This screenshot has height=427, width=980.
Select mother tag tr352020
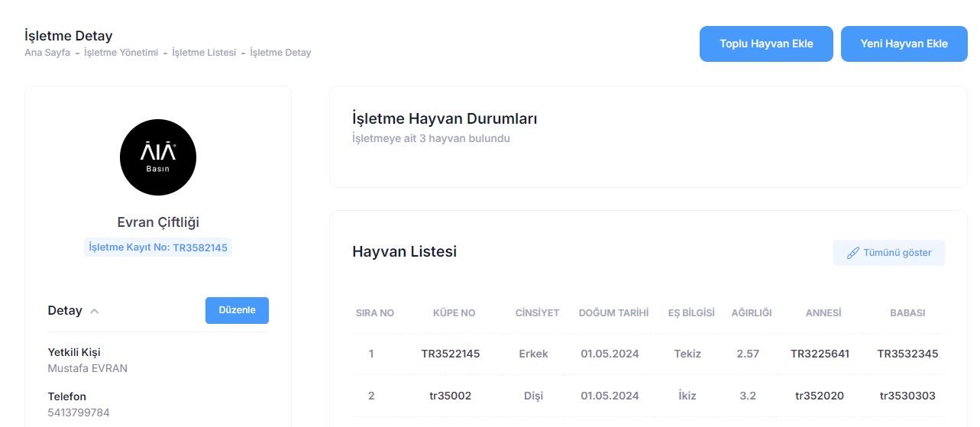pyautogui.click(x=820, y=396)
